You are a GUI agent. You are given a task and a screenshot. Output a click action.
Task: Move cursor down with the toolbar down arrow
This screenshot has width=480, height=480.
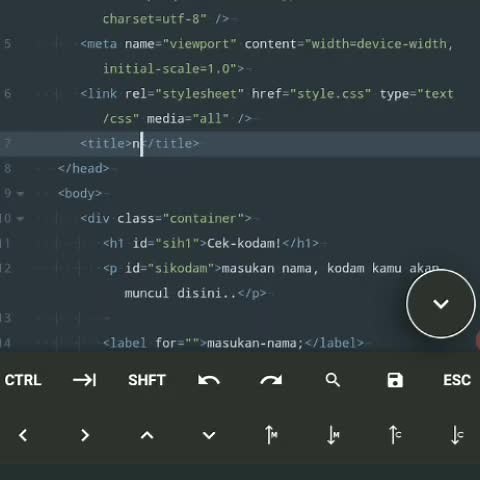209,435
